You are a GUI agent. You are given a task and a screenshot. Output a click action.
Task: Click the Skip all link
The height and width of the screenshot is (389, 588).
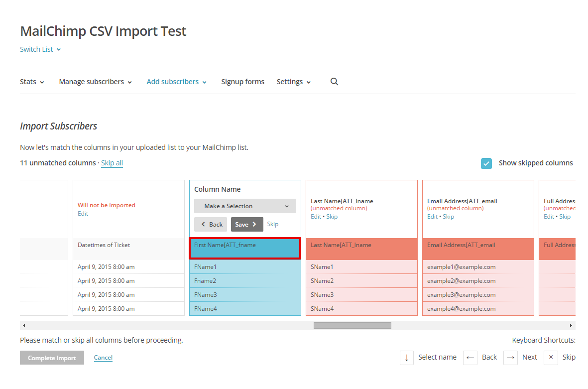112,163
